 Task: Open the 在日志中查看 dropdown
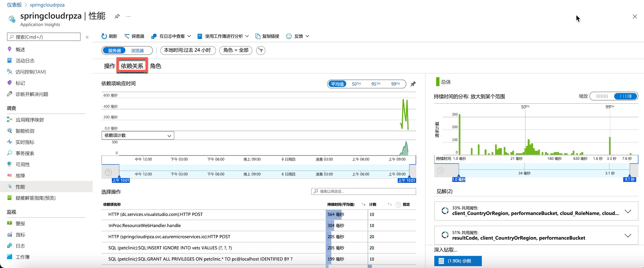[171, 37]
